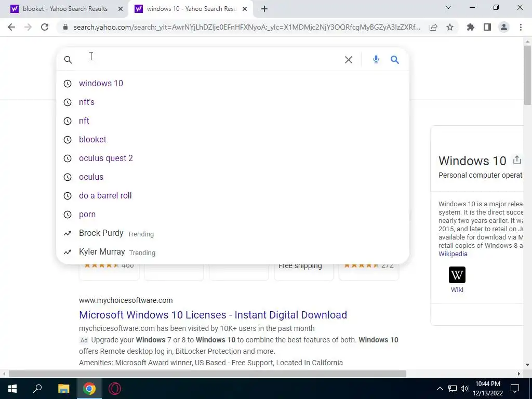Open Windows taskbar search
The image size is (532, 399).
(37, 389)
